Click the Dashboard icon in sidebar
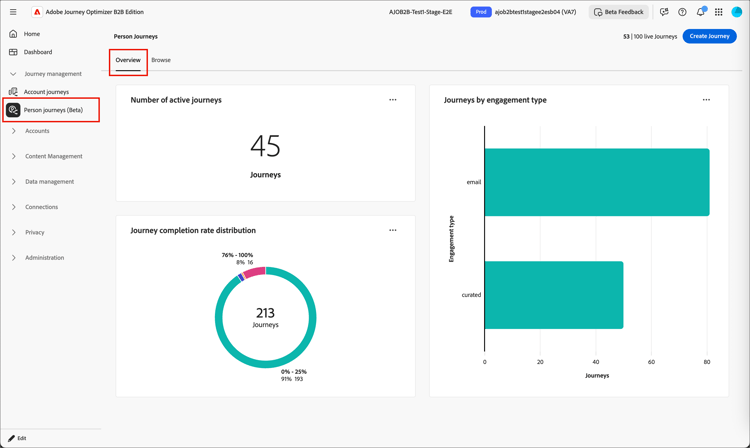The width and height of the screenshot is (750, 448). [13, 52]
